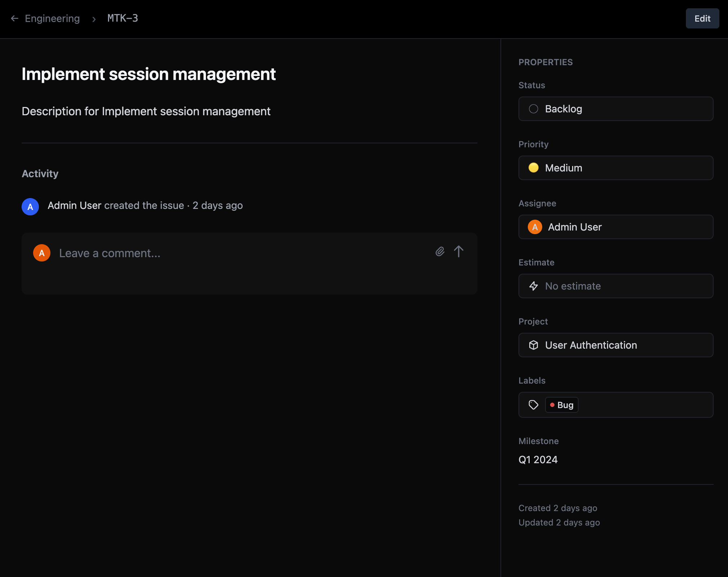
Task: Click the Medium priority yellow dot icon
Action: (534, 168)
